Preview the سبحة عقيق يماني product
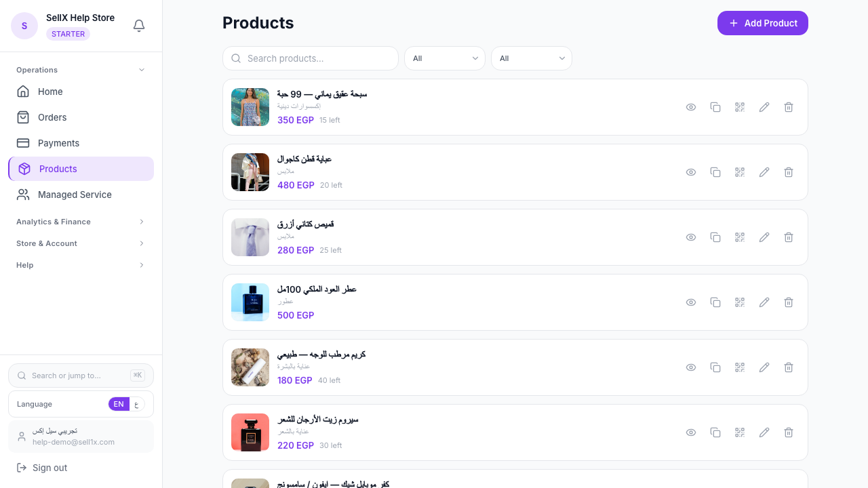 tap(691, 107)
